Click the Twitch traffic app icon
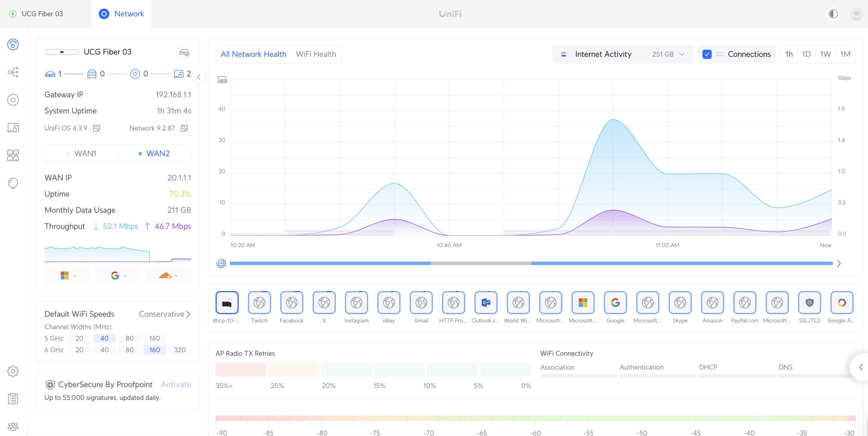This screenshot has height=436, width=868. tap(259, 303)
